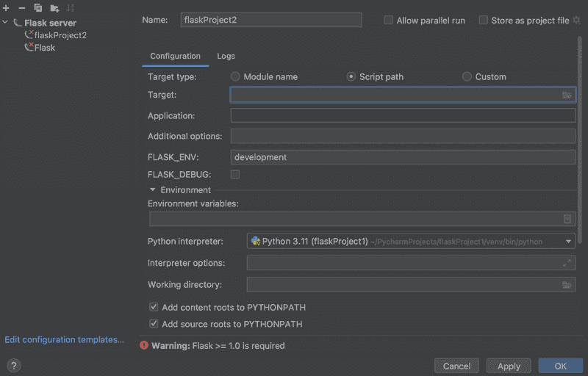Click the 'Flask >= 1.0 is required' warning text
The image size is (588, 376).
(x=238, y=346)
